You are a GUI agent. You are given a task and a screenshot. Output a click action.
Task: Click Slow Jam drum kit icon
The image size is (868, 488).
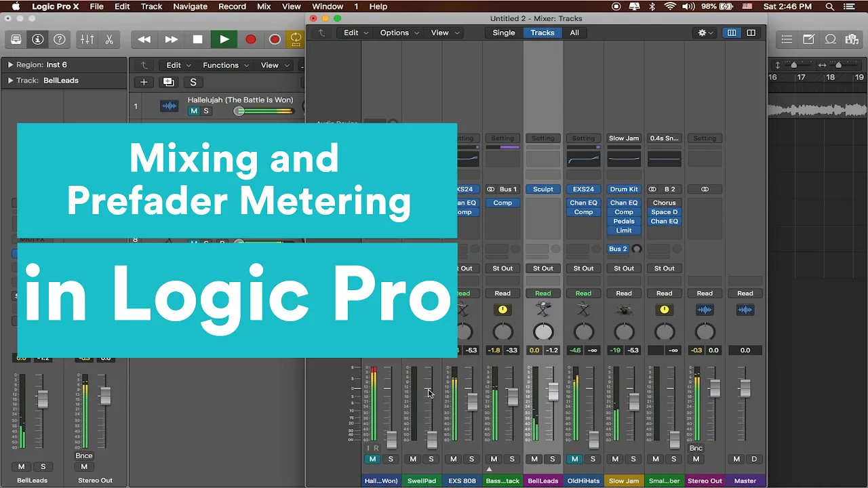point(624,310)
